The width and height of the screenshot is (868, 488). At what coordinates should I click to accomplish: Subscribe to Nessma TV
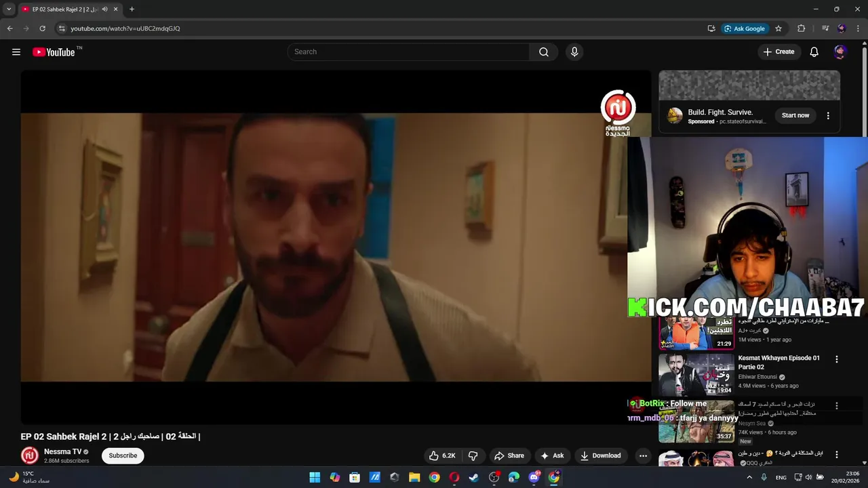coord(123,455)
